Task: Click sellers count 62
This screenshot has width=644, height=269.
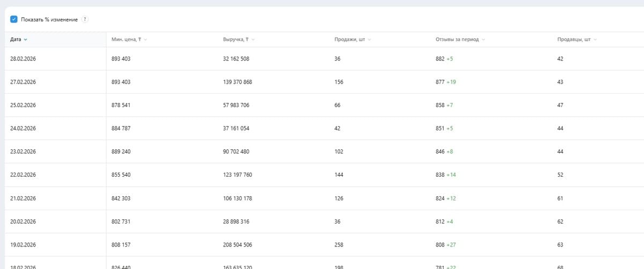Action: (x=560, y=222)
